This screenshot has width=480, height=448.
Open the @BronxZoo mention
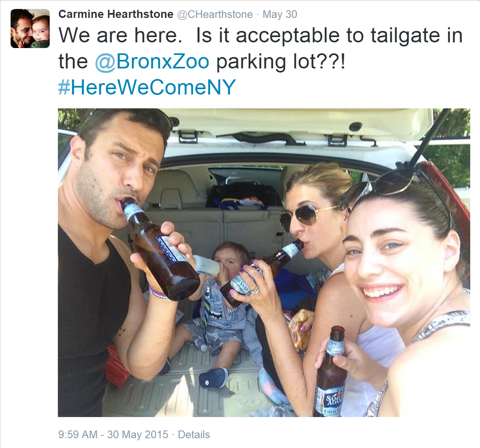coord(152,61)
